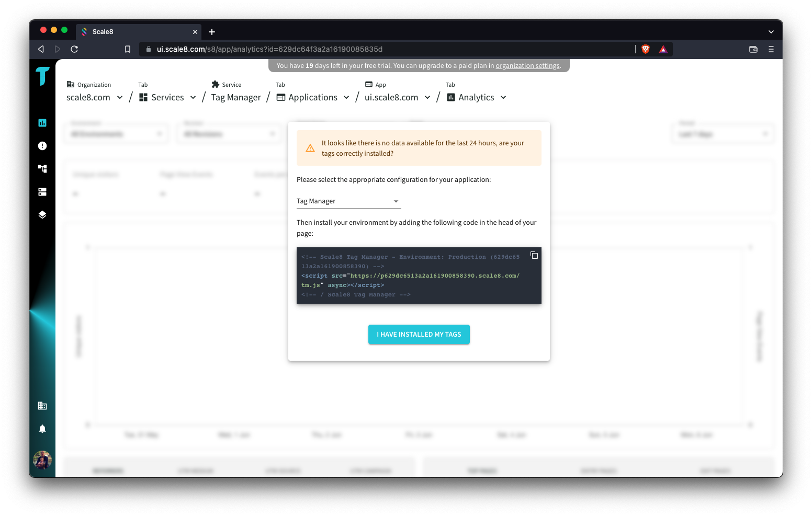This screenshot has height=516, width=812.
Task: Click the Scale8 logo in the sidebar
Action: pos(42,76)
